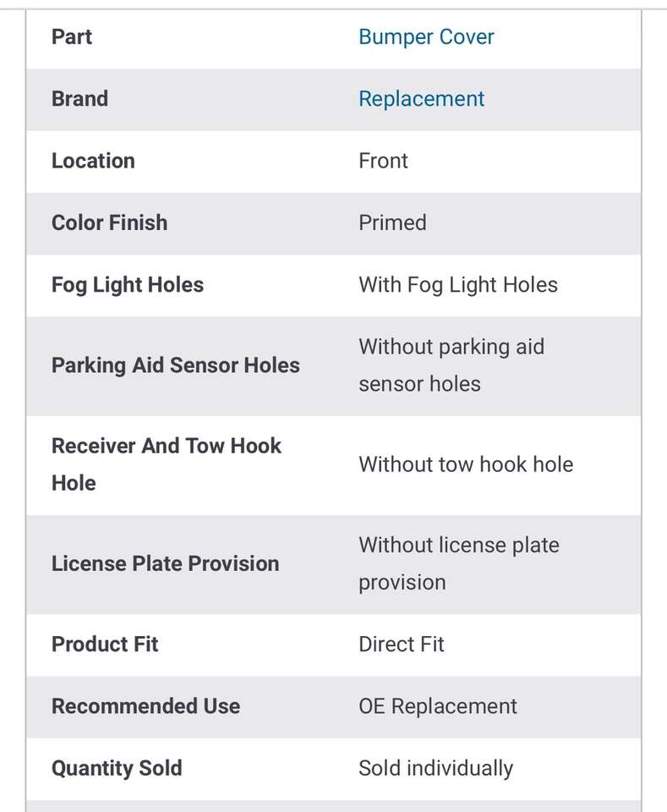Click the License Plate Provision label
The image size is (667, 812).
pos(165,563)
